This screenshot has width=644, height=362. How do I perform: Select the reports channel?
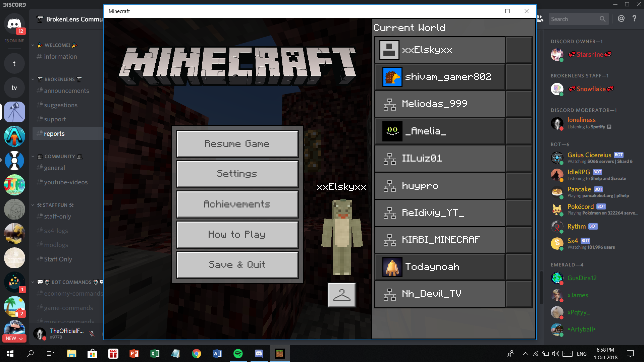click(x=68, y=134)
